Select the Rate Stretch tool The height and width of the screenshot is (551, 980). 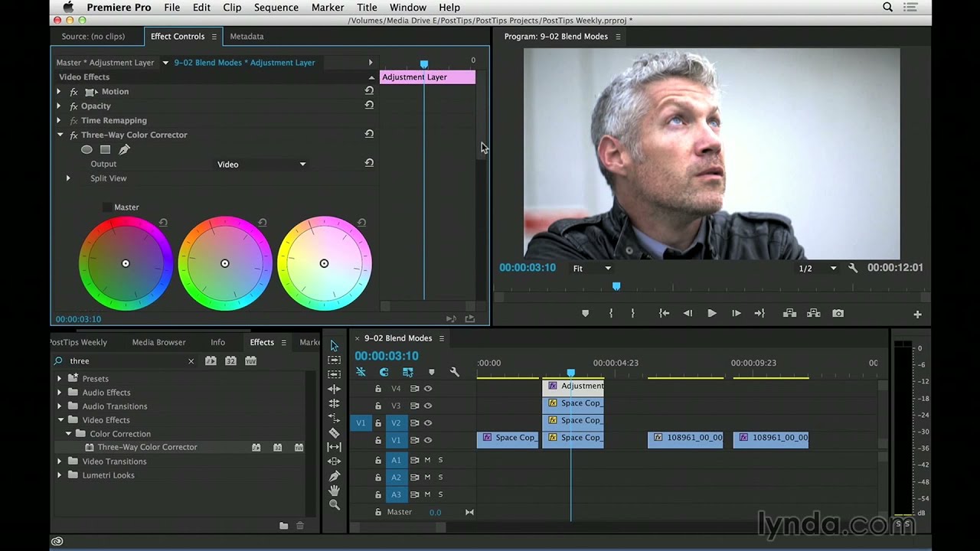(334, 418)
